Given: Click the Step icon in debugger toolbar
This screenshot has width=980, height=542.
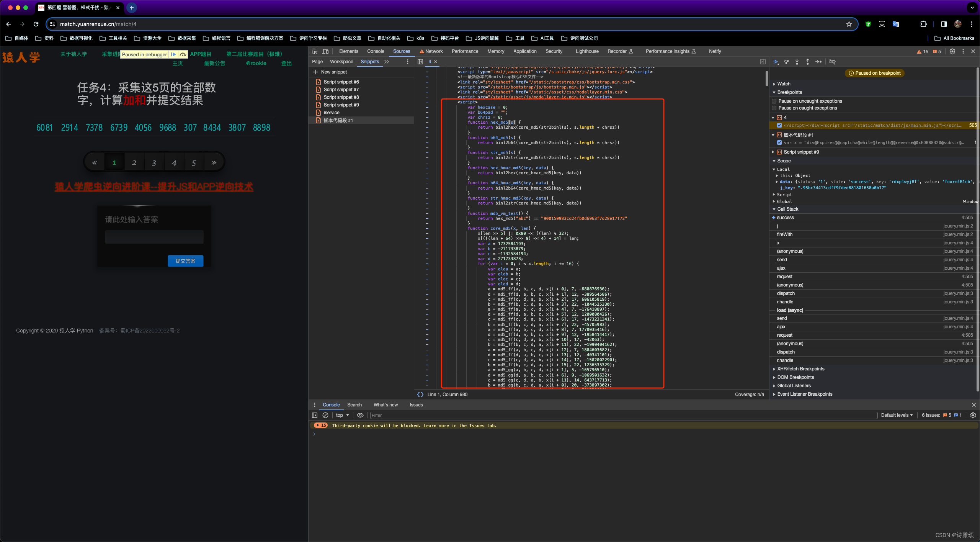Looking at the screenshot, I should (x=818, y=62).
